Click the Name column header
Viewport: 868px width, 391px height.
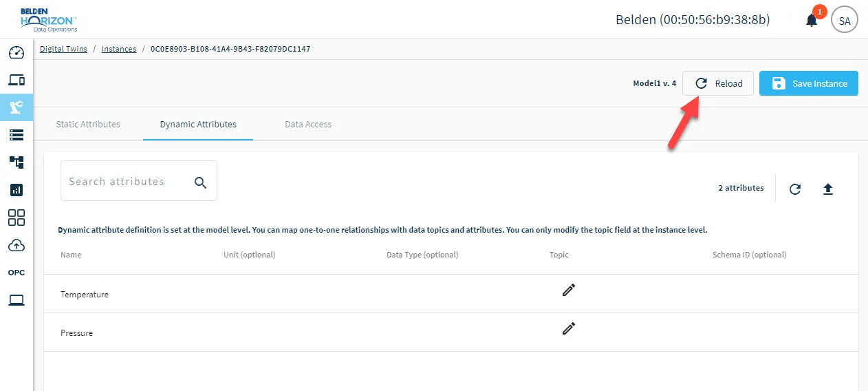click(71, 255)
